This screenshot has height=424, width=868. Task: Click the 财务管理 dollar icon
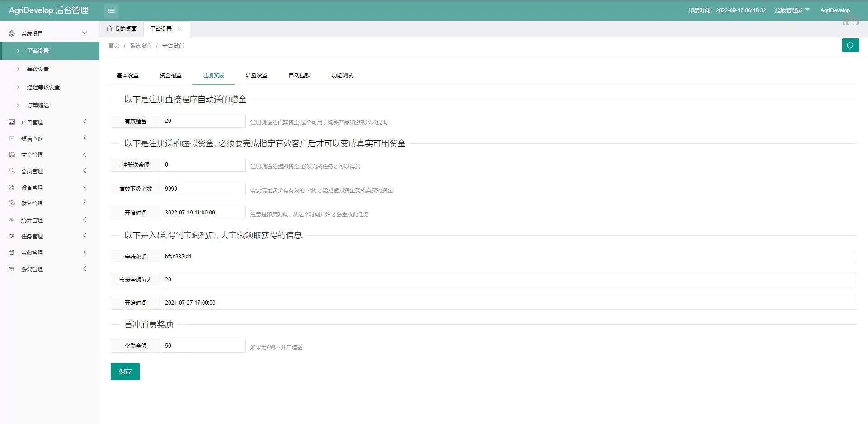pos(12,204)
